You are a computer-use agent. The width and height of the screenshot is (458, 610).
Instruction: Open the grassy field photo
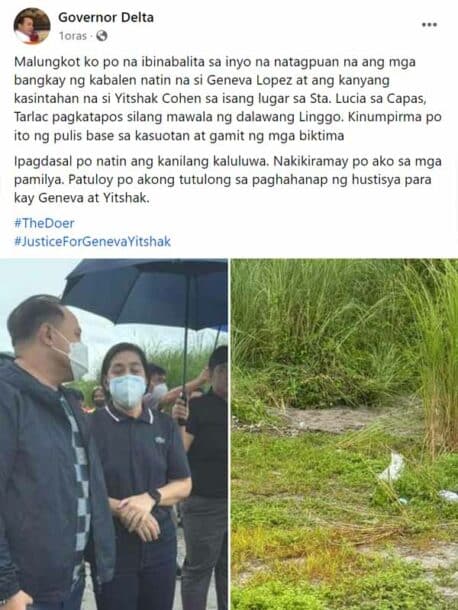(345, 434)
